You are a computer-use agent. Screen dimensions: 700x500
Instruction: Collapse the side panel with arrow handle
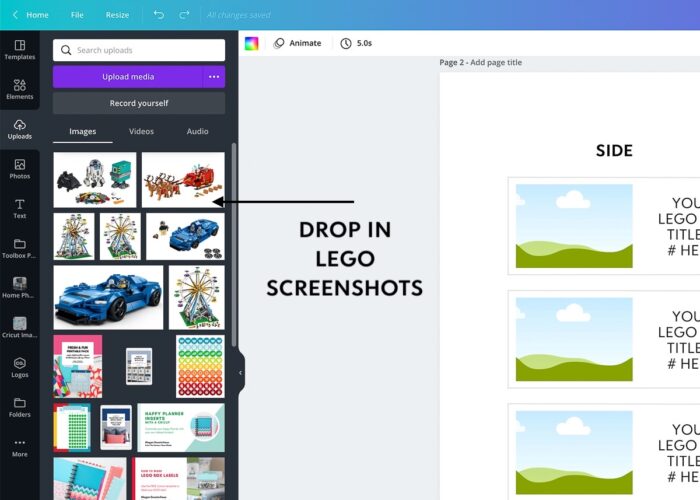pyautogui.click(x=240, y=373)
